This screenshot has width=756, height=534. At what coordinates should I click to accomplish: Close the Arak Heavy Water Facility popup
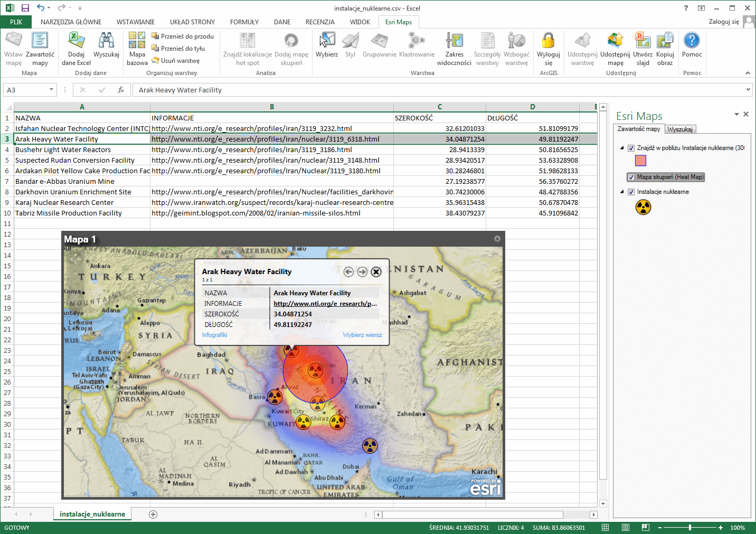pos(376,271)
